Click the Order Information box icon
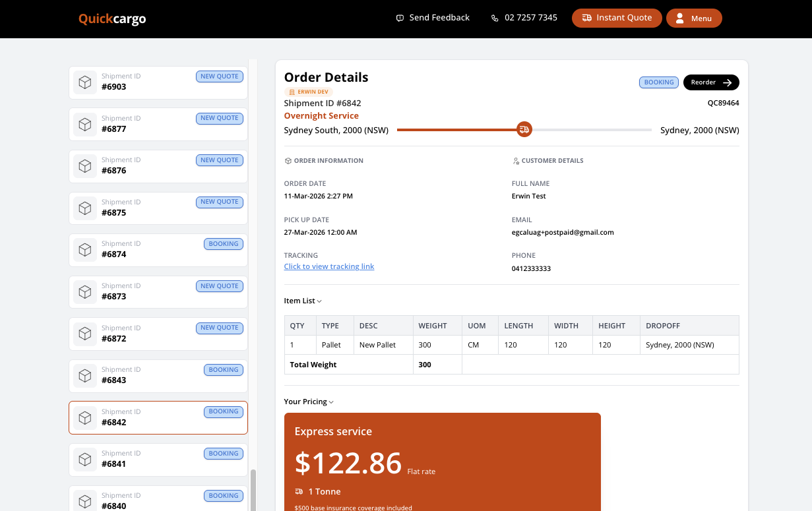This screenshot has width=812, height=511. coord(287,160)
